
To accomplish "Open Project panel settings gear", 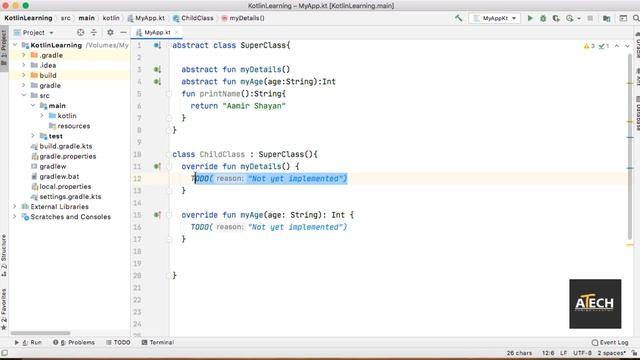I will 110,32.
